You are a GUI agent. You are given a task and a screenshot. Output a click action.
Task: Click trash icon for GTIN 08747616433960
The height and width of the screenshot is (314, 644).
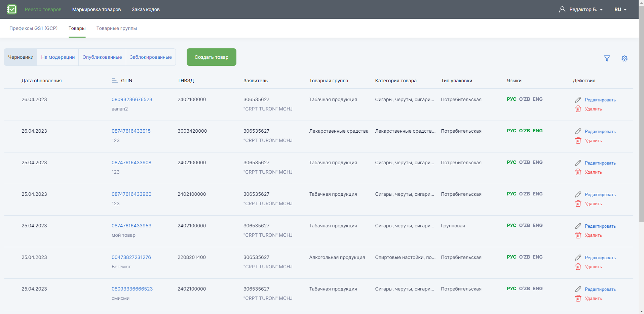click(x=578, y=204)
